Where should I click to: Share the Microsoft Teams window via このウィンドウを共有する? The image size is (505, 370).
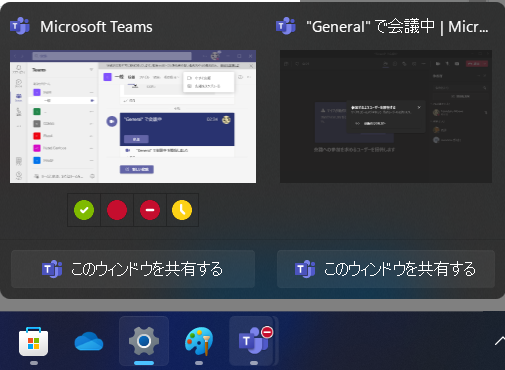(x=133, y=269)
